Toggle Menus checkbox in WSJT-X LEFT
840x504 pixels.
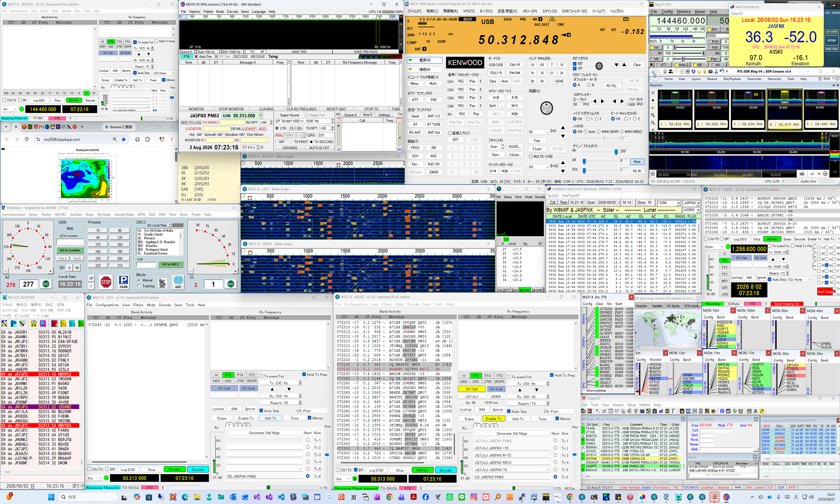(310, 418)
